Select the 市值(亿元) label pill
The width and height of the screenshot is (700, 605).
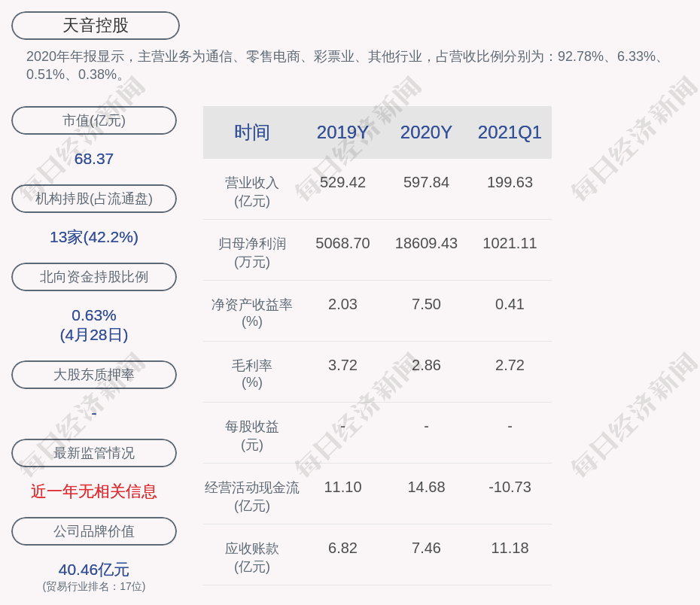94,120
